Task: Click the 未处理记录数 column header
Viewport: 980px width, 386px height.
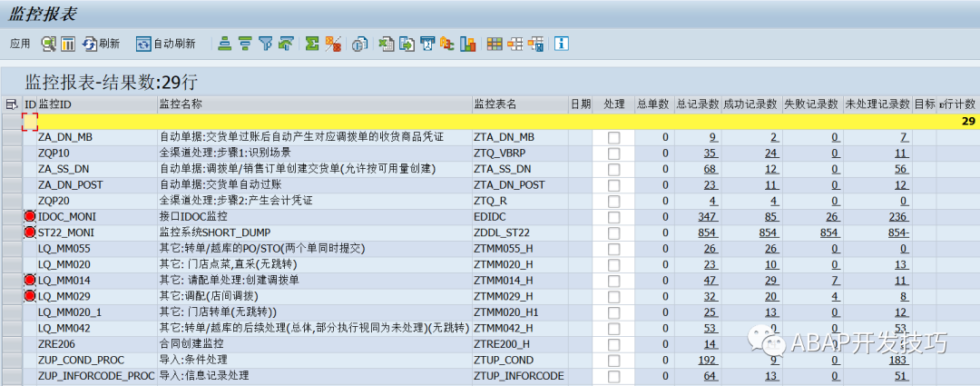Action: (877, 104)
